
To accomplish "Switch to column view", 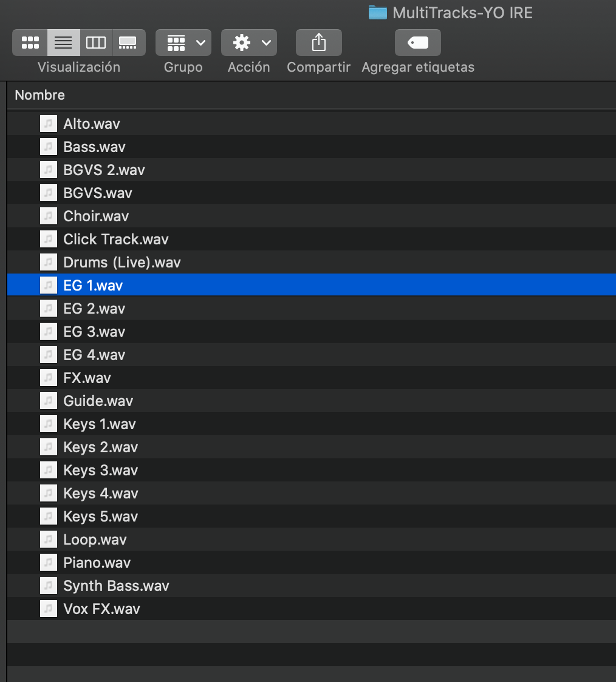I will (96, 43).
